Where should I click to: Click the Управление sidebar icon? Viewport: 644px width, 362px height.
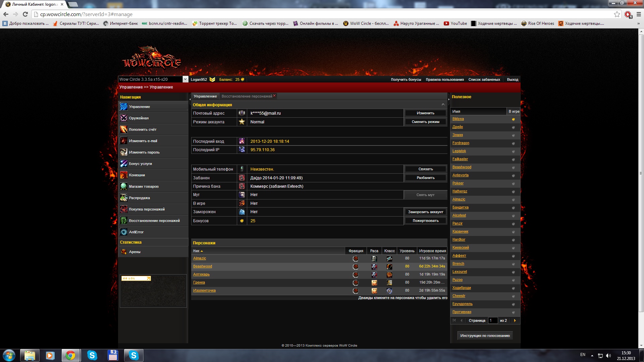[123, 107]
